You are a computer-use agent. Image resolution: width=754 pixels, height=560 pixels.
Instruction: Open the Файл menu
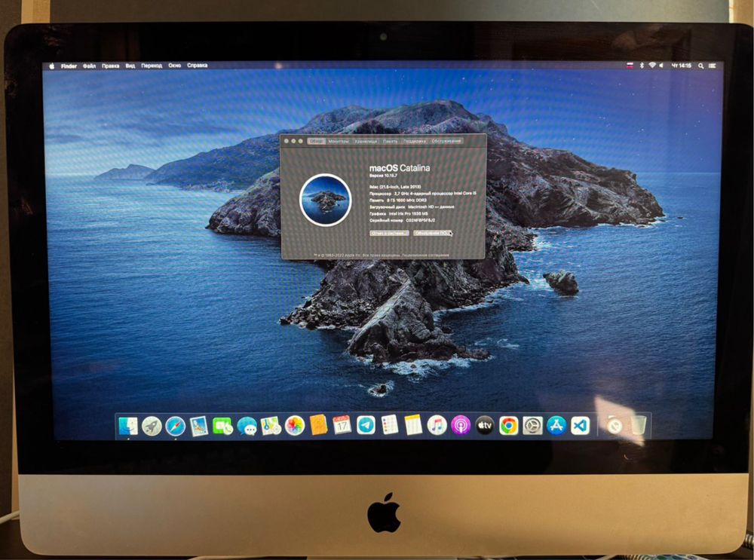(89, 66)
